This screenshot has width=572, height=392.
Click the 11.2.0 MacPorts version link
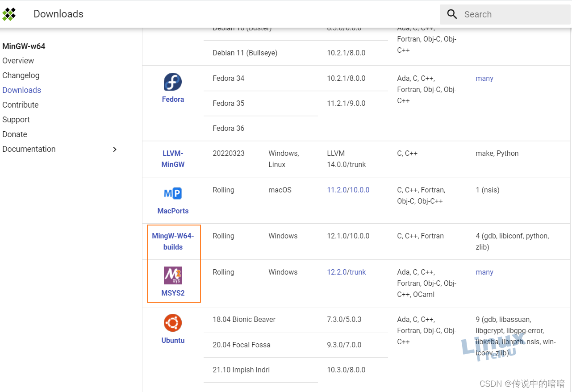point(337,190)
